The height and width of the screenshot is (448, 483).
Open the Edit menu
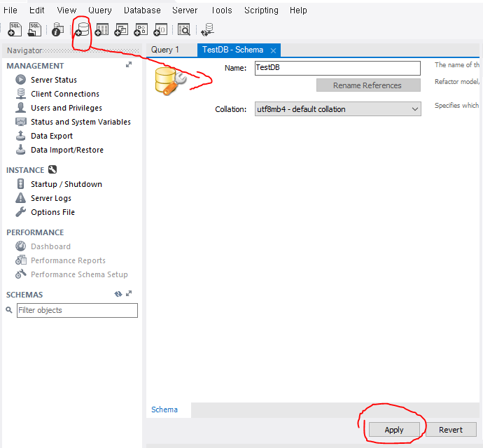pyautogui.click(x=36, y=10)
